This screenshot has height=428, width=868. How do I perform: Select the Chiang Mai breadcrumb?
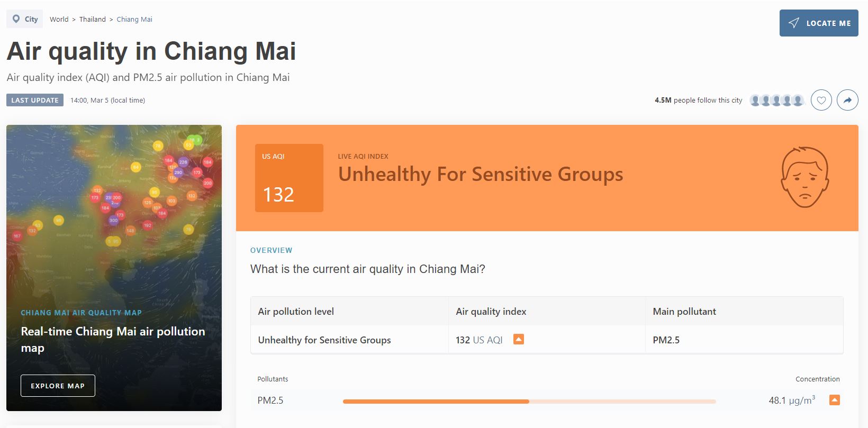coord(134,20)
